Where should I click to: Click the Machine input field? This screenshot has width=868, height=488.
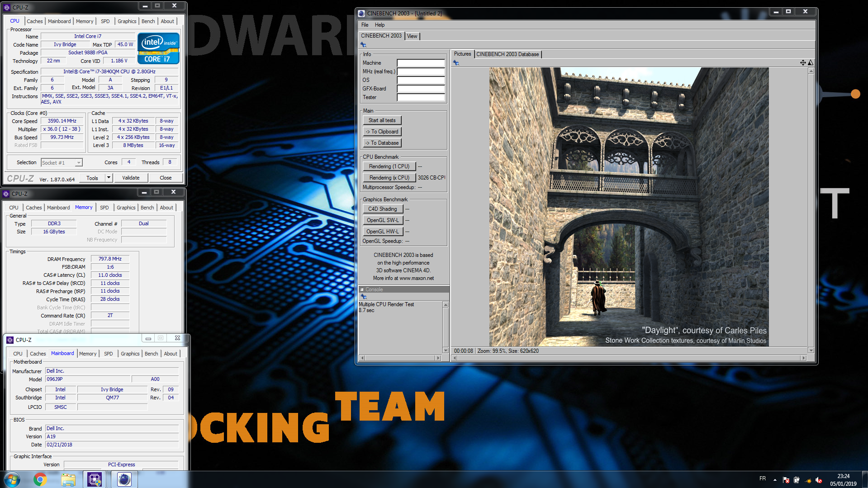coord(421,63)
